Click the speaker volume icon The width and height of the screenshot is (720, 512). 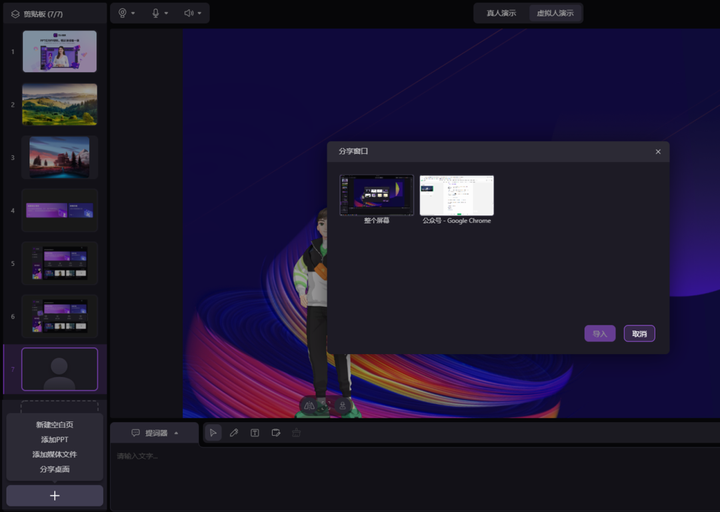[189, 13]
